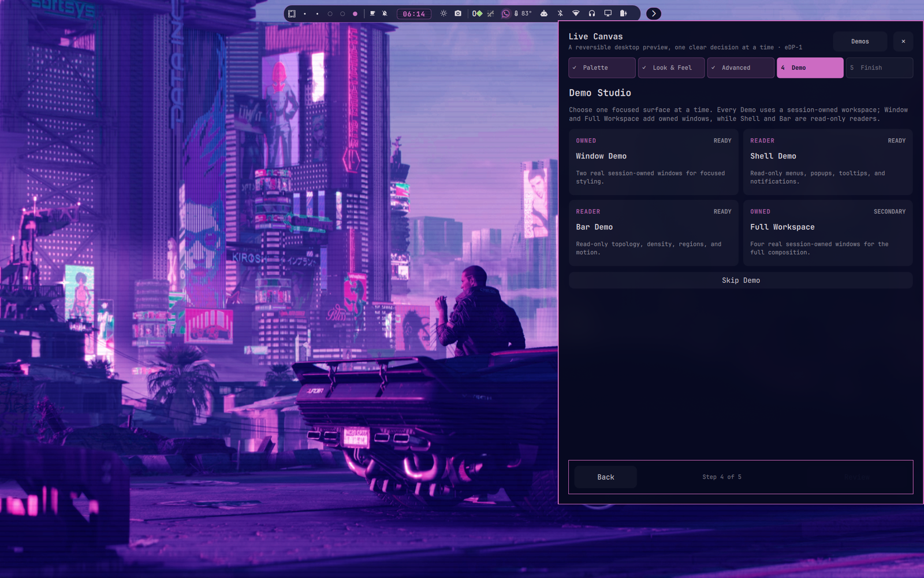Click the 'Demo Studio' heading
The width and height of the screenshot is (924, 578).
point(600,92)
